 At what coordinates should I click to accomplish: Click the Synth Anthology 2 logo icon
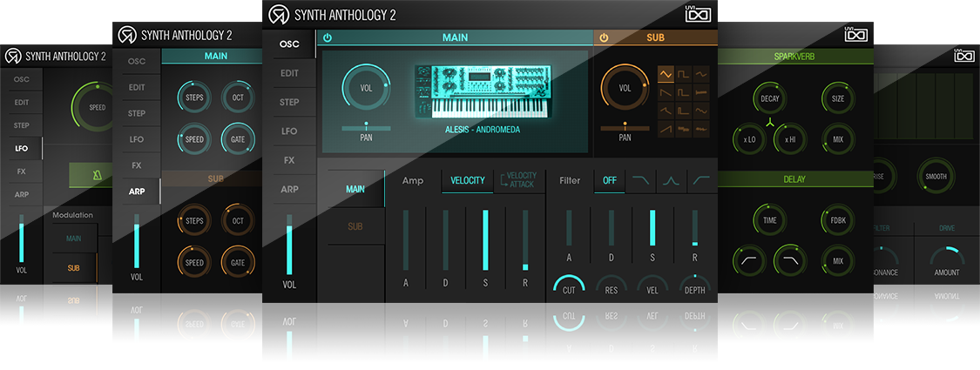(x=278, y=15)
